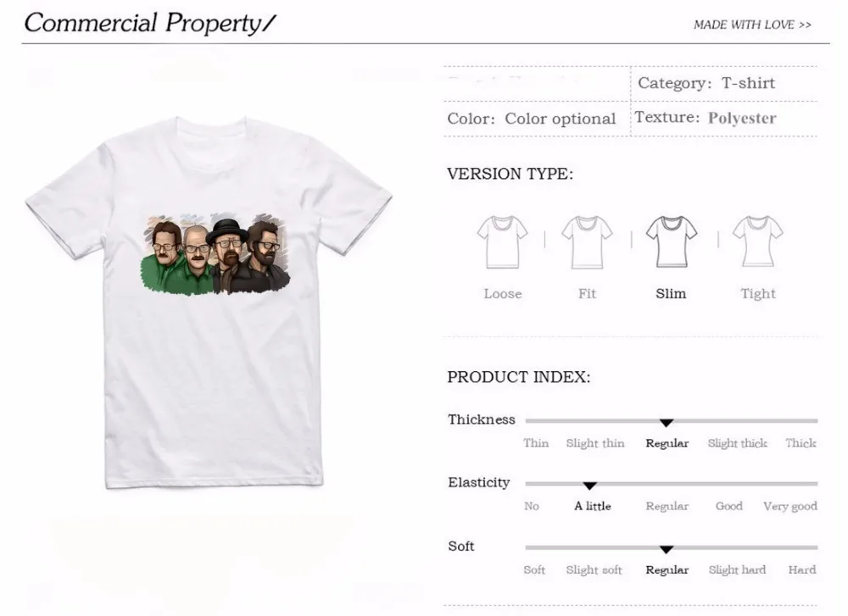Screen dimensions: 848x616
Task: Click the Slight soft label
Action: click(594, 569)
